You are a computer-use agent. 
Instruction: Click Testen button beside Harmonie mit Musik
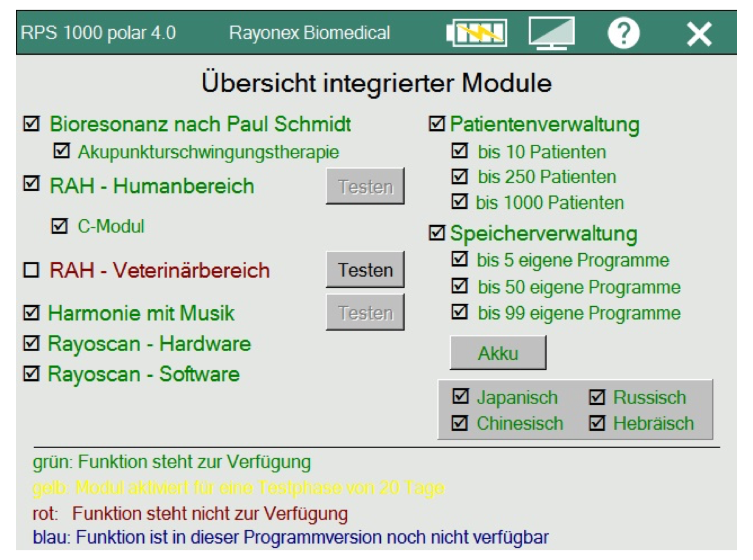tap(365, 313)
